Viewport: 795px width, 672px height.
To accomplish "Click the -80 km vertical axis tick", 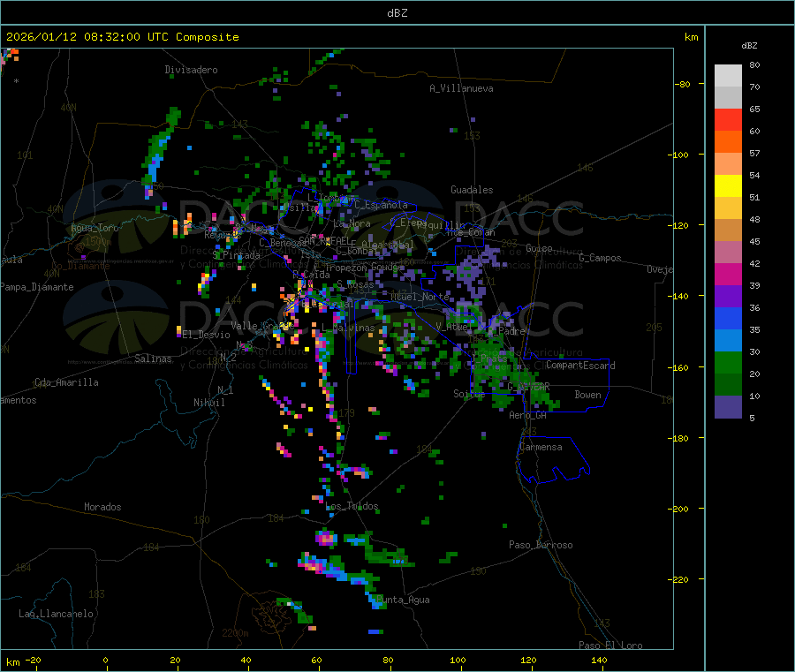I will click(x=683, y=84).
